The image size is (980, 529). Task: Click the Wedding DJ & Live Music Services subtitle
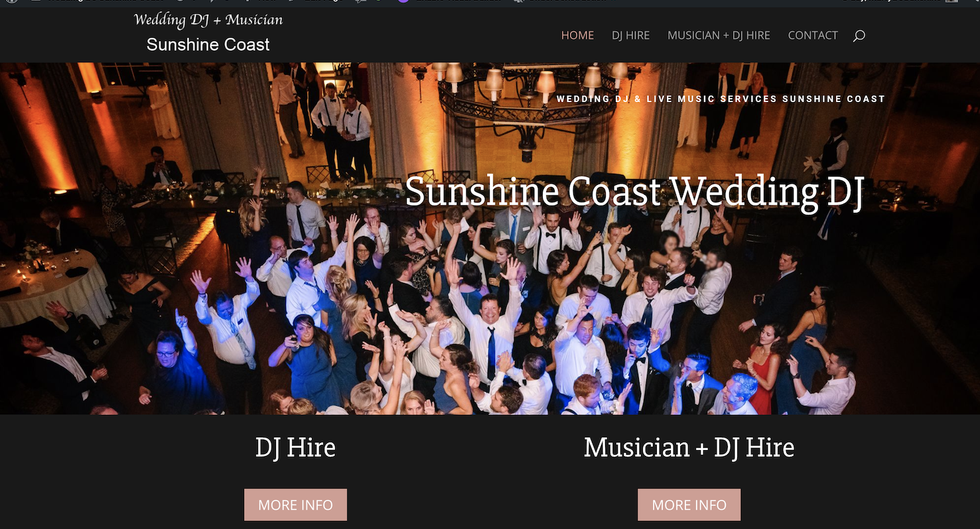[721, 99]
